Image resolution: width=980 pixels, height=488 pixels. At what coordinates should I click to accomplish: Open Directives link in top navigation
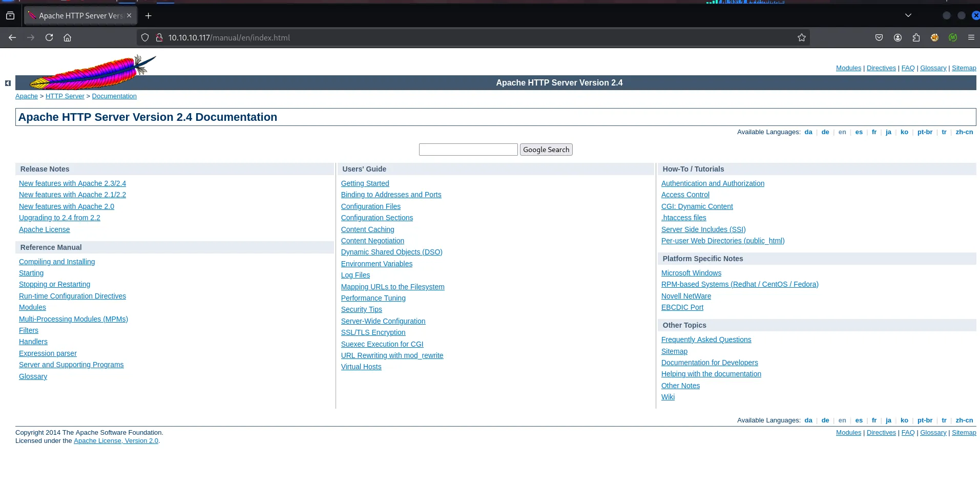[881, 68]
